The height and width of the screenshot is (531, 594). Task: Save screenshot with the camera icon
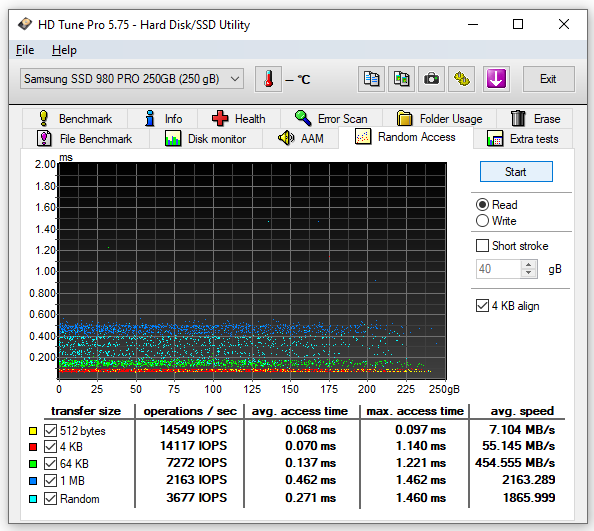coord(431,79)
